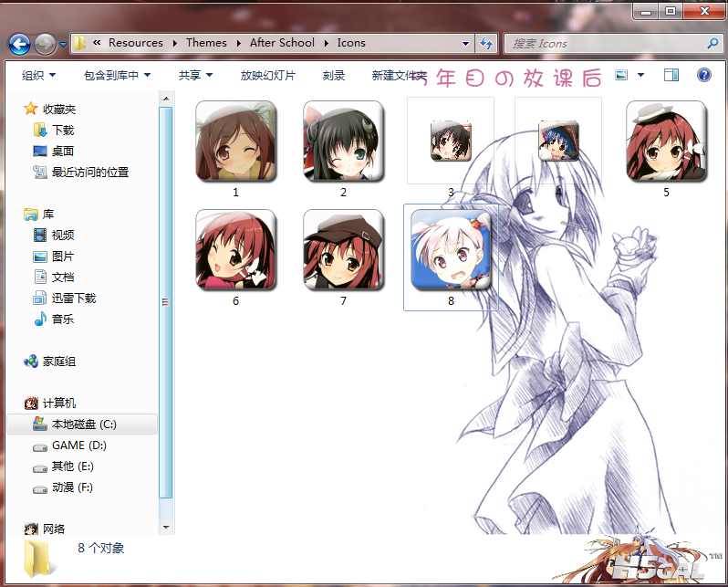Select After School in the address path

click(x=282, y=43)
